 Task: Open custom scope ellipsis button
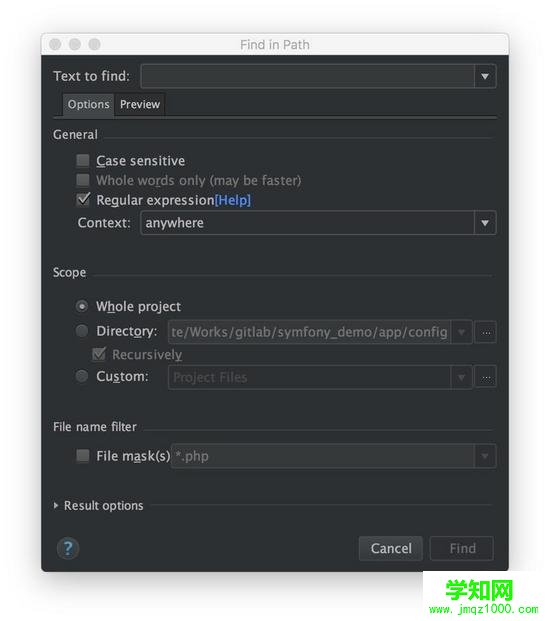486,377
